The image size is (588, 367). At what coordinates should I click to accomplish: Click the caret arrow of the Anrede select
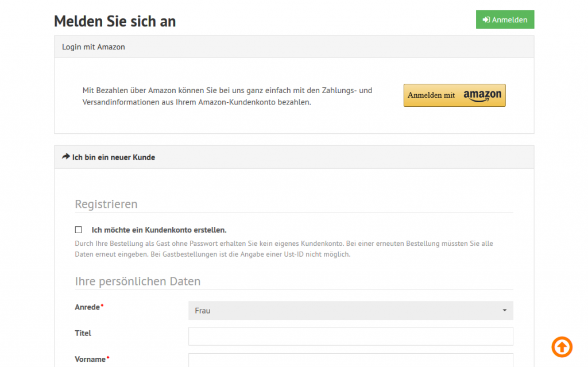tap(504, 311)
